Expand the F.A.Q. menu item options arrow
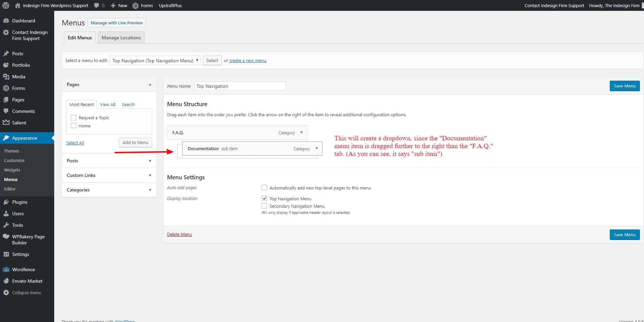The image size is (644, 322). [302, 133]
